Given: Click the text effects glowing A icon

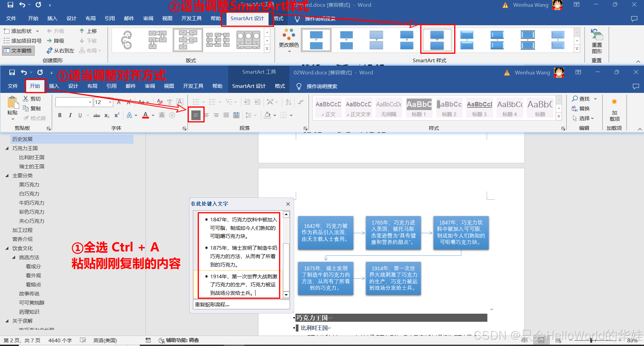Looking at the screenshot, I should (129, 115).
